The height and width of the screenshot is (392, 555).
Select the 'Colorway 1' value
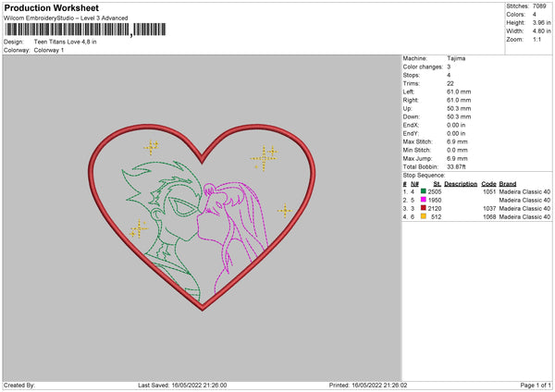[x=49, y=50]
